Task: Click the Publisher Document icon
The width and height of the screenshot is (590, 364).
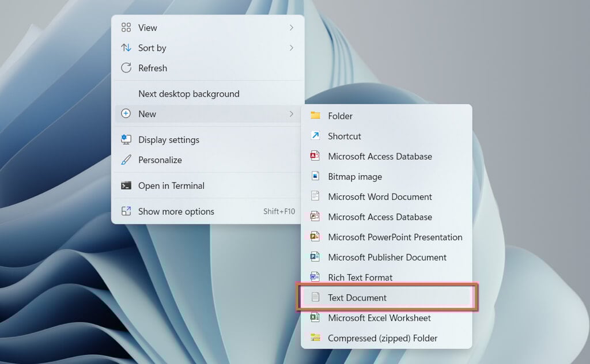Action: pyautogui.click(x=315, y=257)
